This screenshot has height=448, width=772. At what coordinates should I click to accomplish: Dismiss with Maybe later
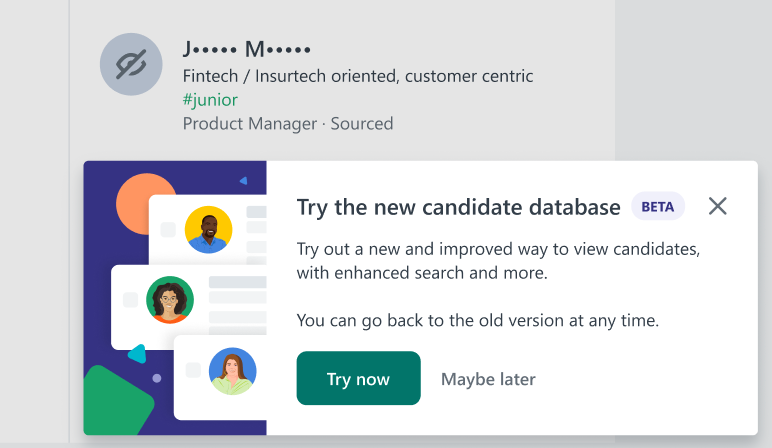pos(488,379)
